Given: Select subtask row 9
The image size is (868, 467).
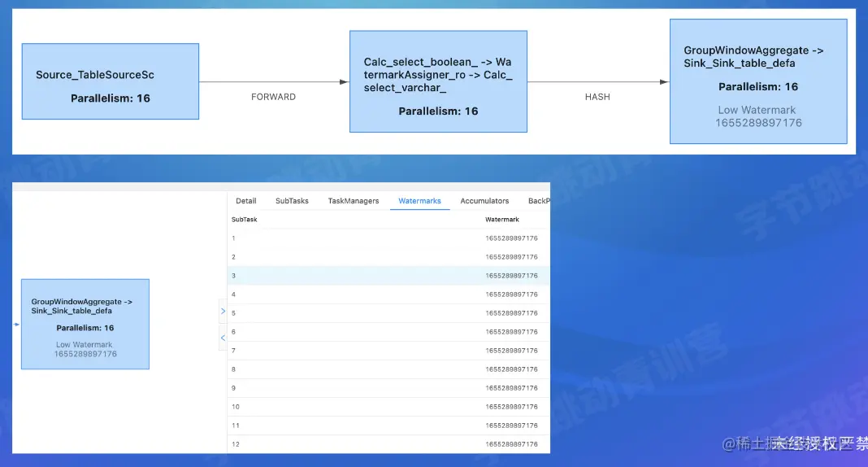Looking at the screenshot, I should (388, 388).
